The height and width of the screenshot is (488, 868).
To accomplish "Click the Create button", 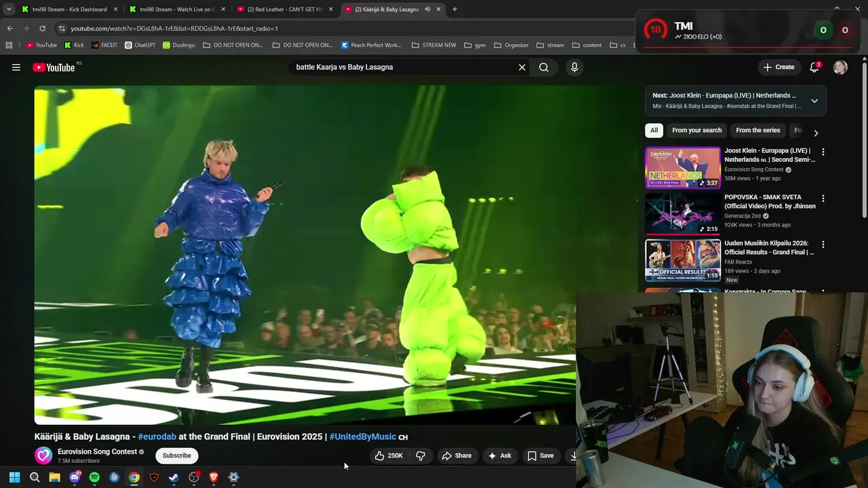I will [x=778, y=67].
